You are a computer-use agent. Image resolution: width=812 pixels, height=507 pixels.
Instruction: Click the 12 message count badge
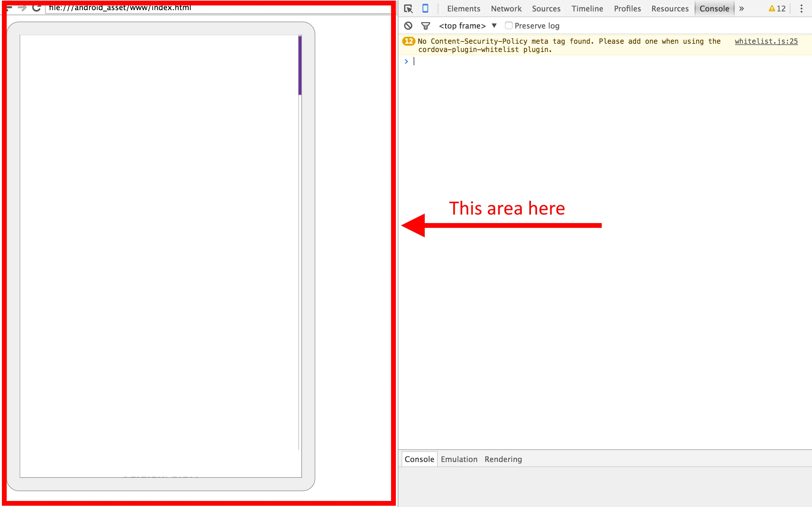tap(408, 41)
